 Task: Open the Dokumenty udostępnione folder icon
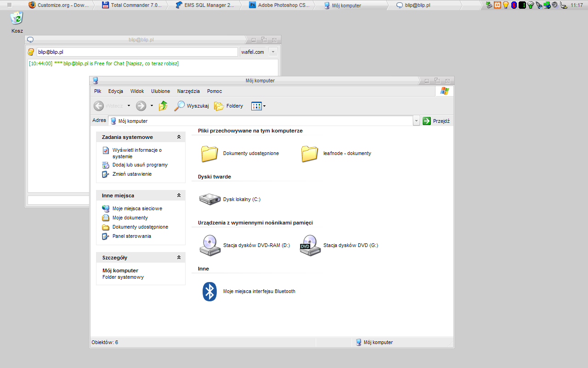(x=209, y=154)
